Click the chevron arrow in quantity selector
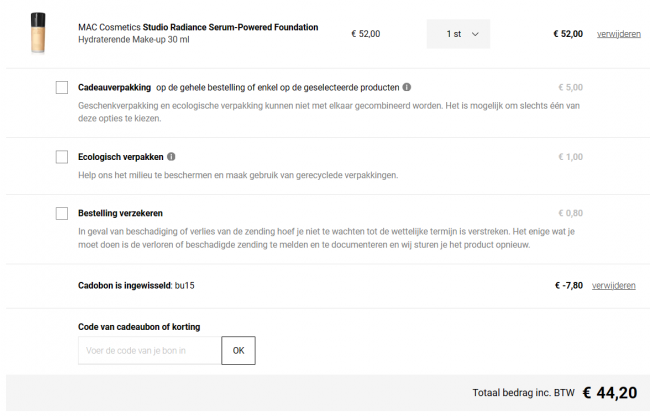Screen dimensions: 650x416 [474, 34]
